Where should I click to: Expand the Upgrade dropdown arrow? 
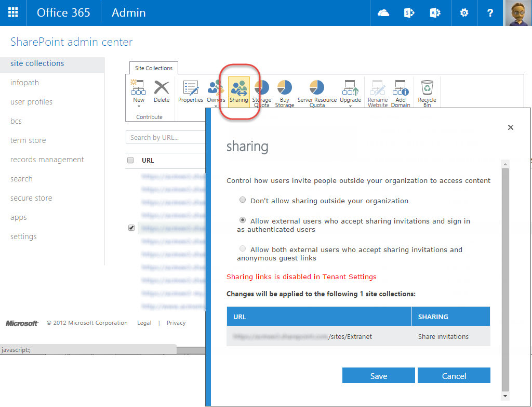350,106
